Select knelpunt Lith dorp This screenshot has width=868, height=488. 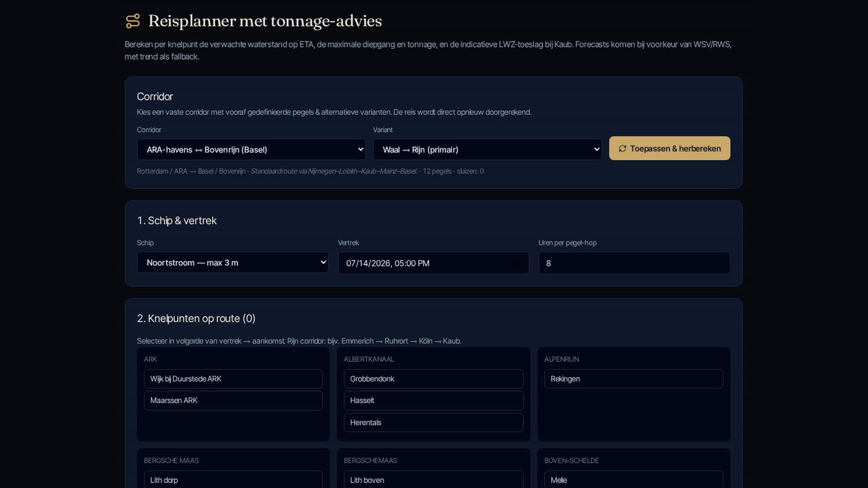tap(233, 480)
